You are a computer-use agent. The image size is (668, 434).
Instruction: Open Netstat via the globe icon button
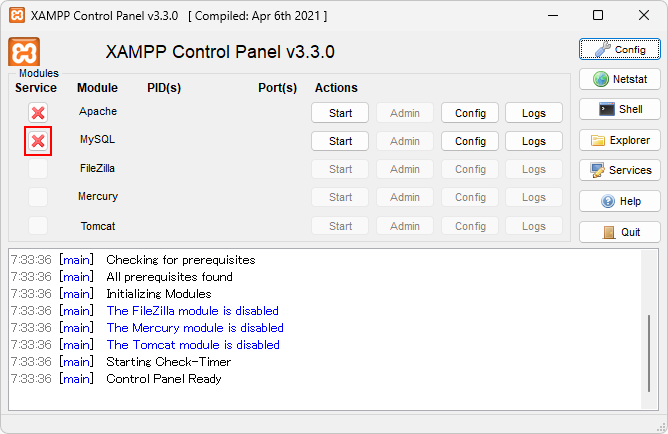(x=619, y=79)
